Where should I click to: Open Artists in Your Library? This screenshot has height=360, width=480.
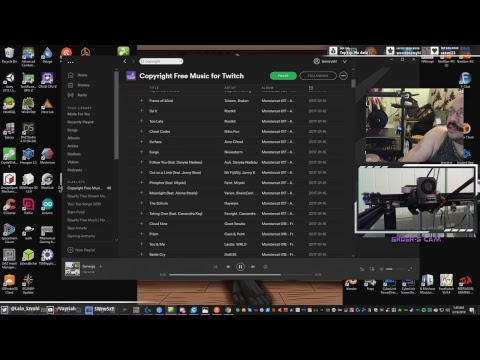73,146
